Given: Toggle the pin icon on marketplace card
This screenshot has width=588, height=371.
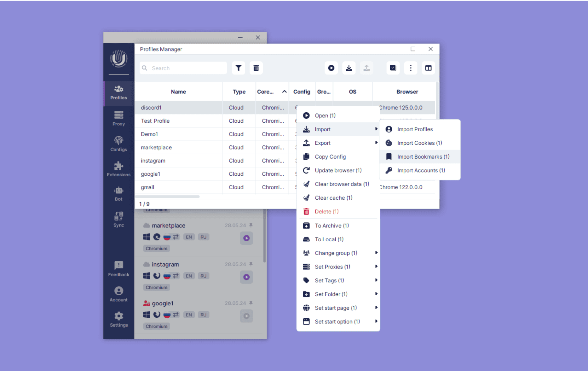Looking at the screenshot, I should (251, 225).
